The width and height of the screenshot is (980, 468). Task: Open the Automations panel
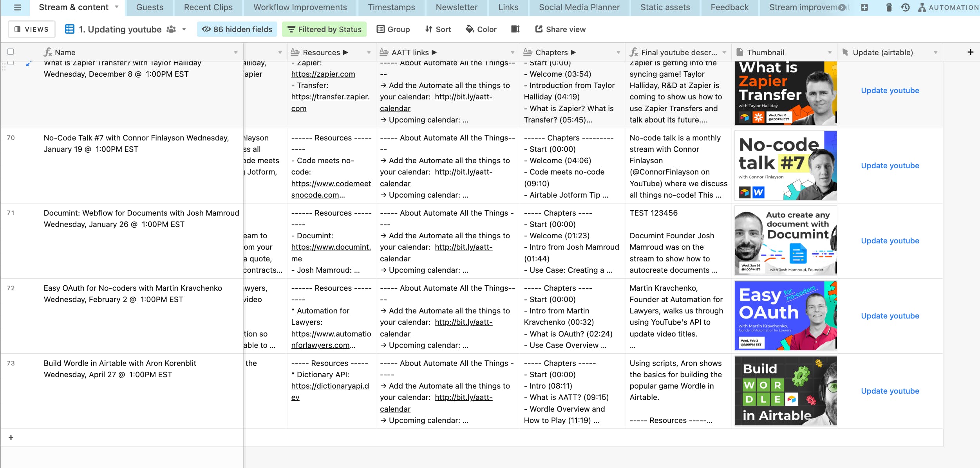(x=948, y=7)
